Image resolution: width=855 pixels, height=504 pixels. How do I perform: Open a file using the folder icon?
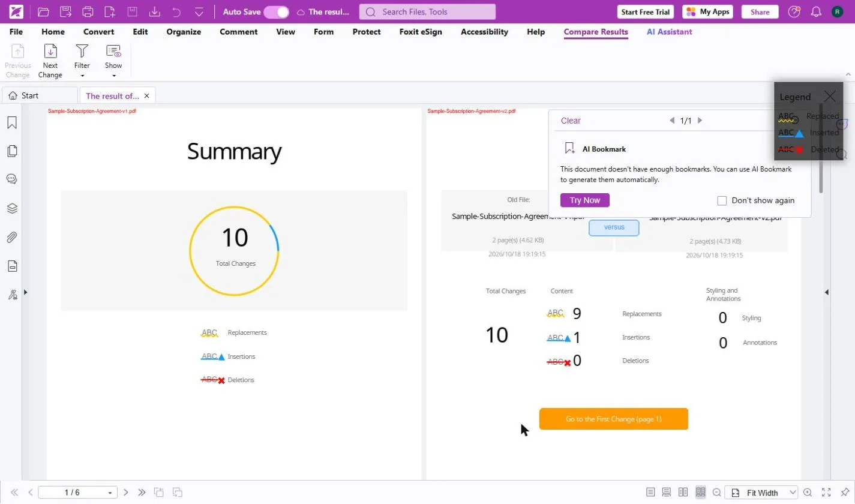click(43, 11)
